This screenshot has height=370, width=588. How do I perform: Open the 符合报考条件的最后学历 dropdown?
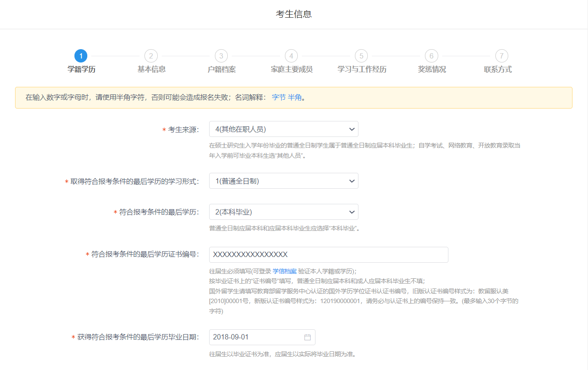(x=284, y=212)
